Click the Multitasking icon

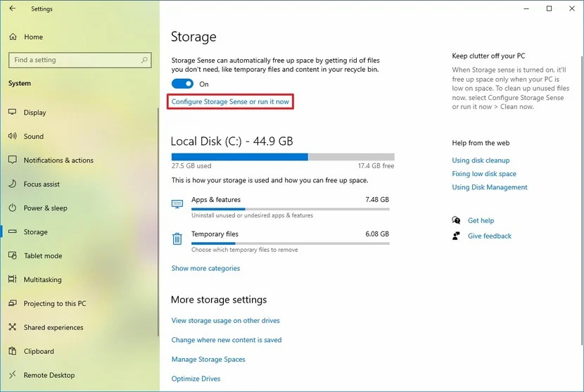click(13, 279)
